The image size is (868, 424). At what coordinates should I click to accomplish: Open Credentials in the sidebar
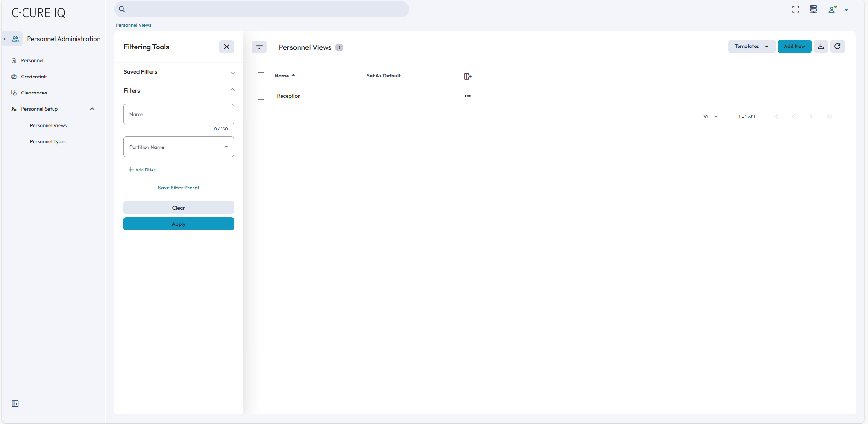coord(34,77)
